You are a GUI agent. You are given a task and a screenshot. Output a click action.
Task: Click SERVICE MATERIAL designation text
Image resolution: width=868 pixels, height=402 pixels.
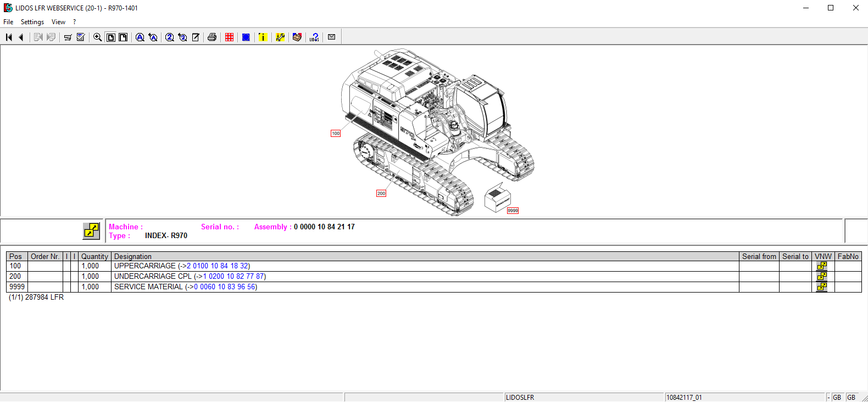tap(148, 287)
